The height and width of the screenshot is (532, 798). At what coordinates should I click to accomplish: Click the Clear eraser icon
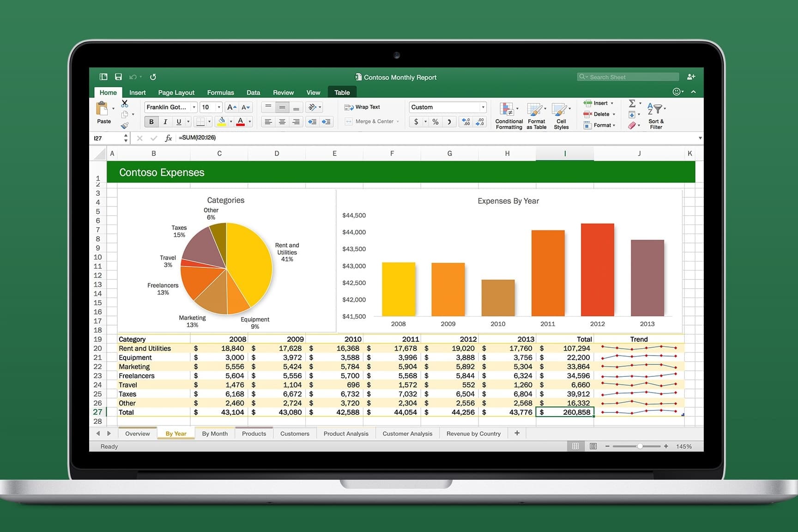(x=632, y=126)
